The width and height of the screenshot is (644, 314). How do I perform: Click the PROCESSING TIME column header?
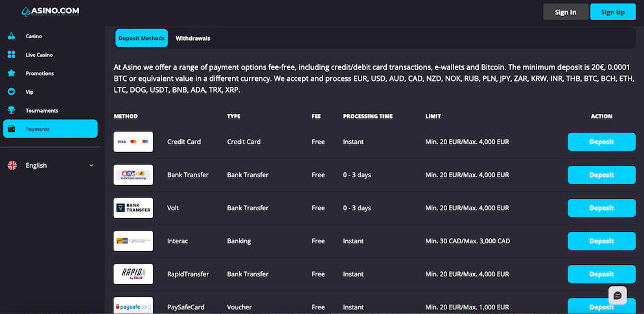pyautogui.click(x=368, y=116)
